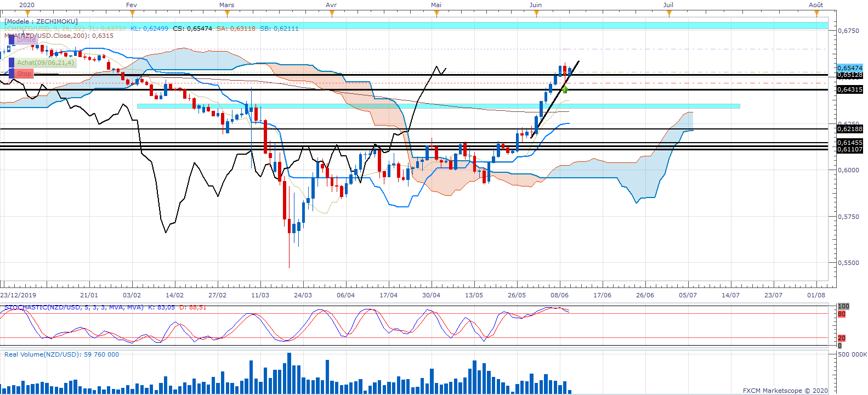Click the orange marker under Juin
The height and width of the screenshot is (395, 868).
tap(536, 13)
